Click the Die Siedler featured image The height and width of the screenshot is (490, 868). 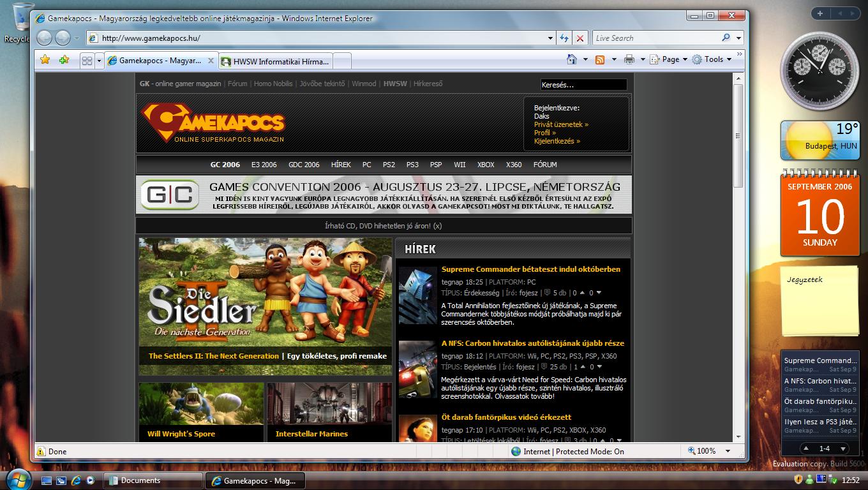pyautogui.click(x=266, y=292)
